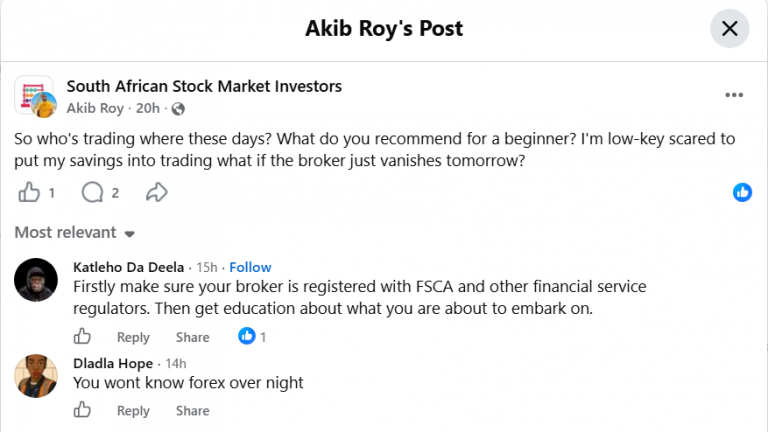The image size is (768, 432).
Task: Like Katleho Da Deela's comment
Action: (82, 336)
